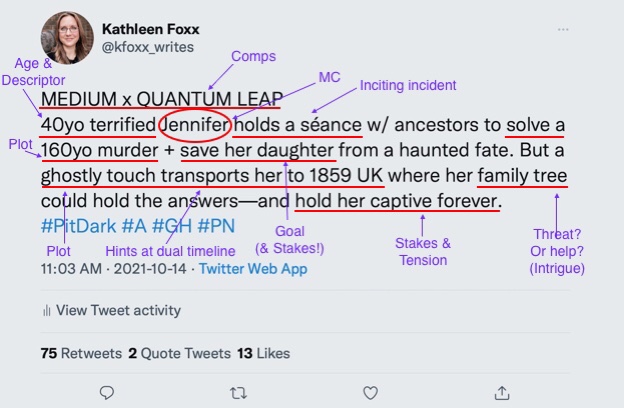The height and width of the screenshot is (408, 624).
Task: Click the reply speech bubble icon
Action: pos(107,392)
